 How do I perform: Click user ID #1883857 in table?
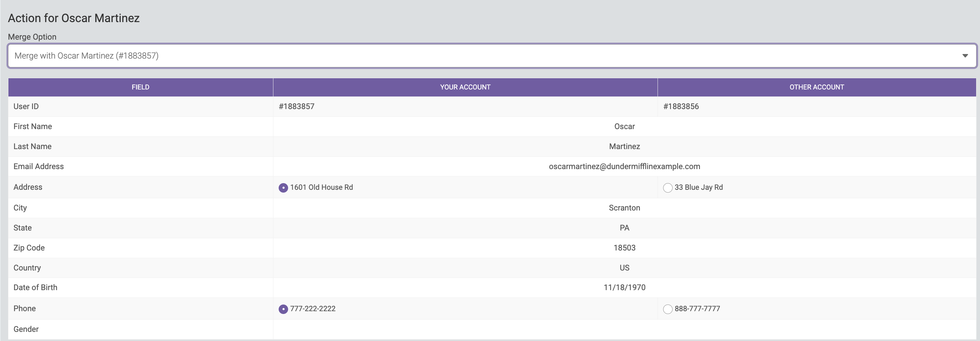(x=297, y=107)
